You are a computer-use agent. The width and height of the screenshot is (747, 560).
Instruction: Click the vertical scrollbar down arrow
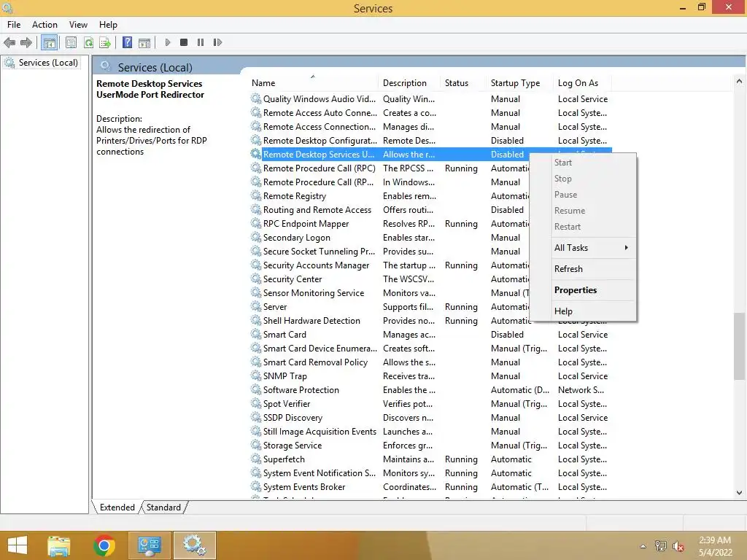(739, 493)
